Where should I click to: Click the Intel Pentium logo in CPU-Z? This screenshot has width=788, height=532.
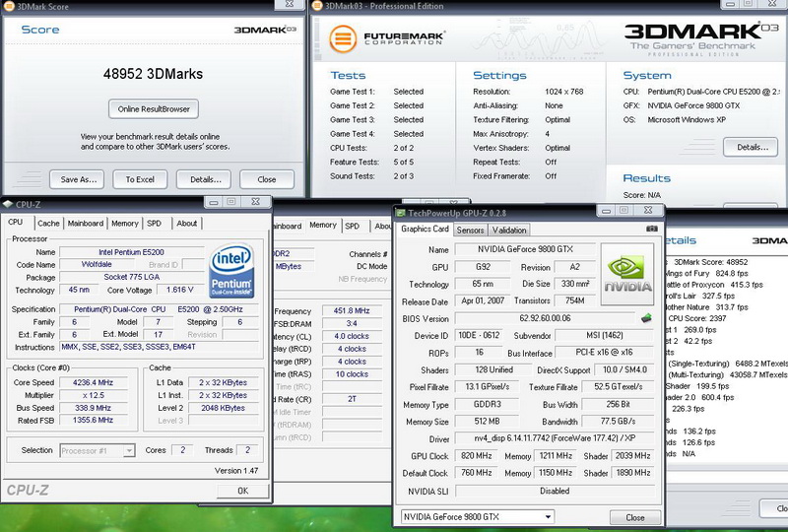[231, 271]
